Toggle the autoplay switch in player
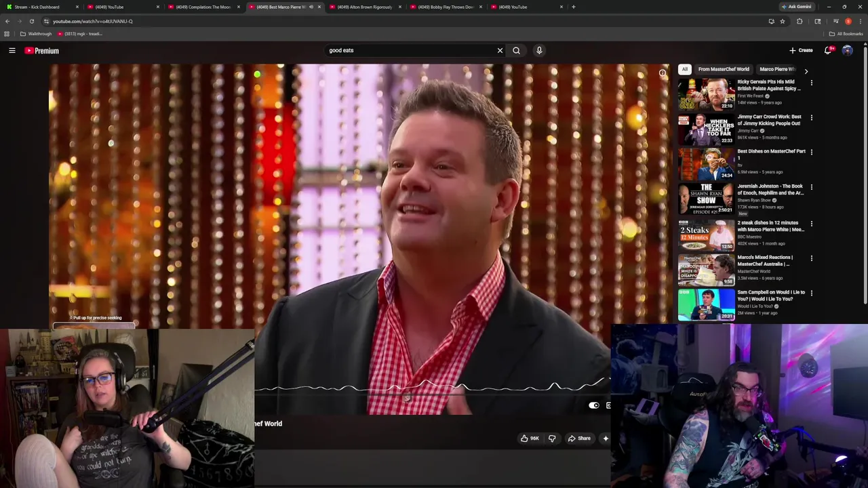The image size is (868, 488). point(594,405)
